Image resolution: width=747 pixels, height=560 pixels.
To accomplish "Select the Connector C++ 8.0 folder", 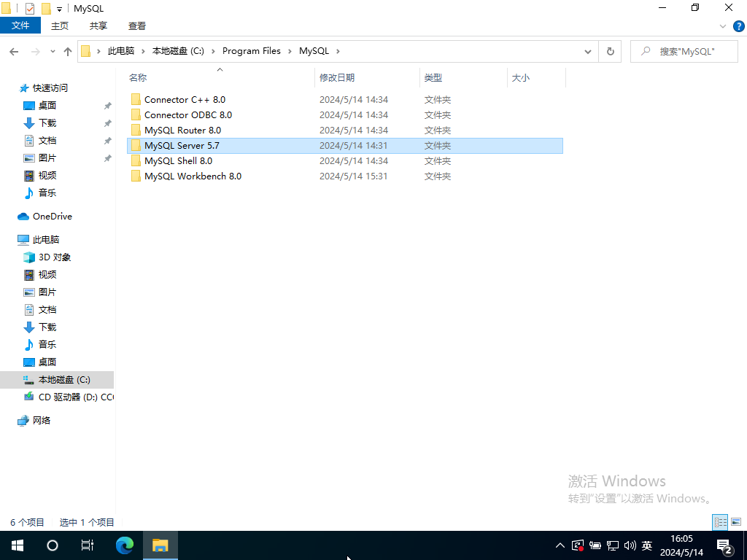I will pos(185,100).
